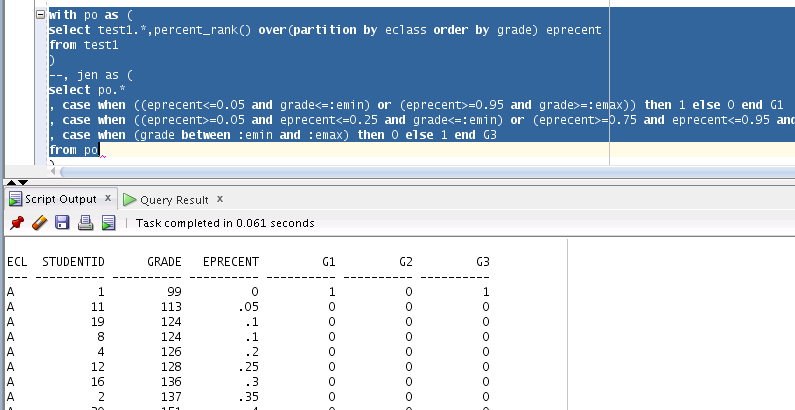The width and height of the screenshot is (795, 410).
Task: Click the G1 column header
Action: pos(329,262)
